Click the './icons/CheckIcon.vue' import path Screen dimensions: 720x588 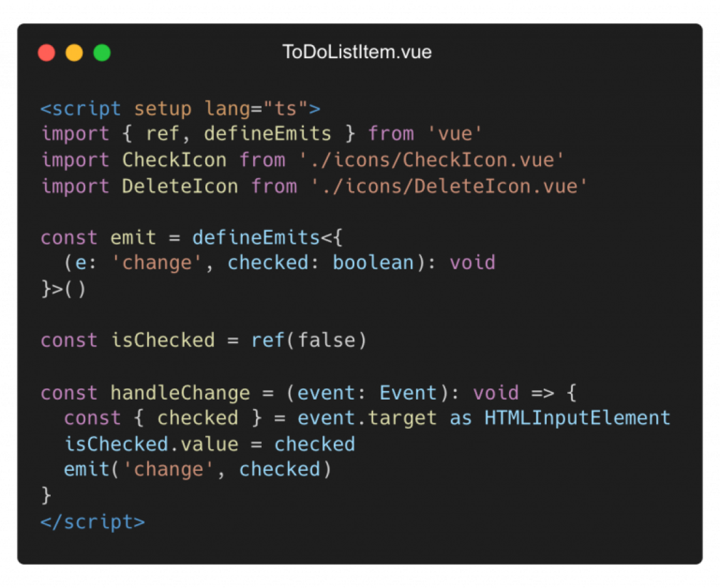point(431,160)
